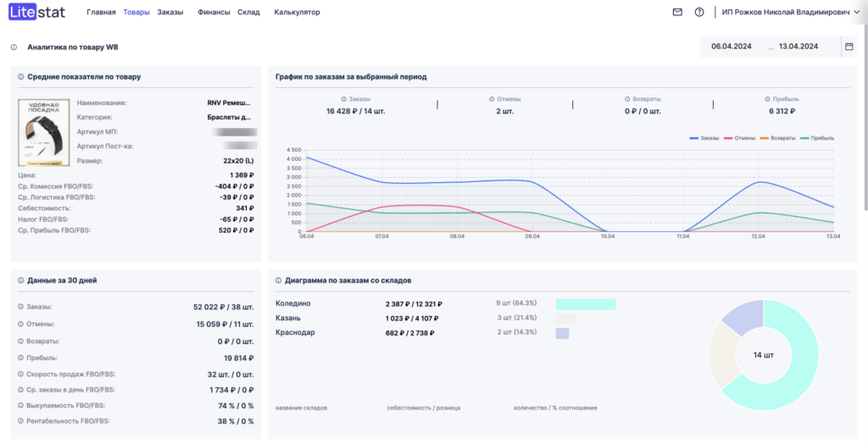This screenshot has height=444, width=868.
Task: Open the calendar date picker icon
Action: [849, 47]
